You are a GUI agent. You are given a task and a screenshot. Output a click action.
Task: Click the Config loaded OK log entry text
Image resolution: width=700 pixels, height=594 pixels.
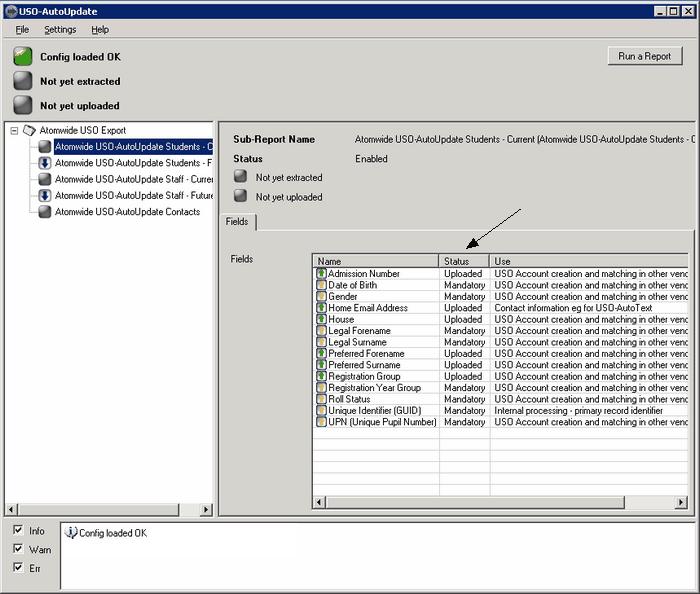click(x=113, y=533)
